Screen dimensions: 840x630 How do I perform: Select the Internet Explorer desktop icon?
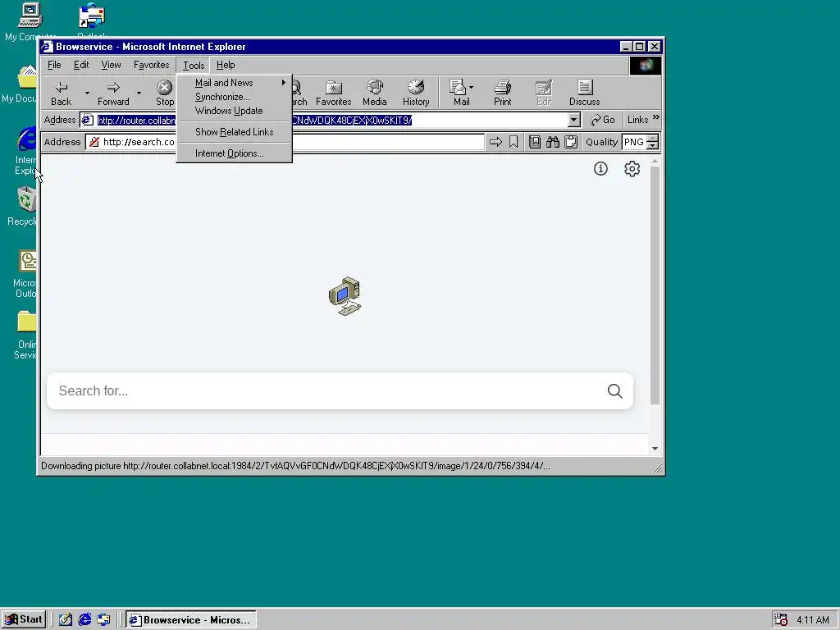pyautogui.click(x=25, y=151)
